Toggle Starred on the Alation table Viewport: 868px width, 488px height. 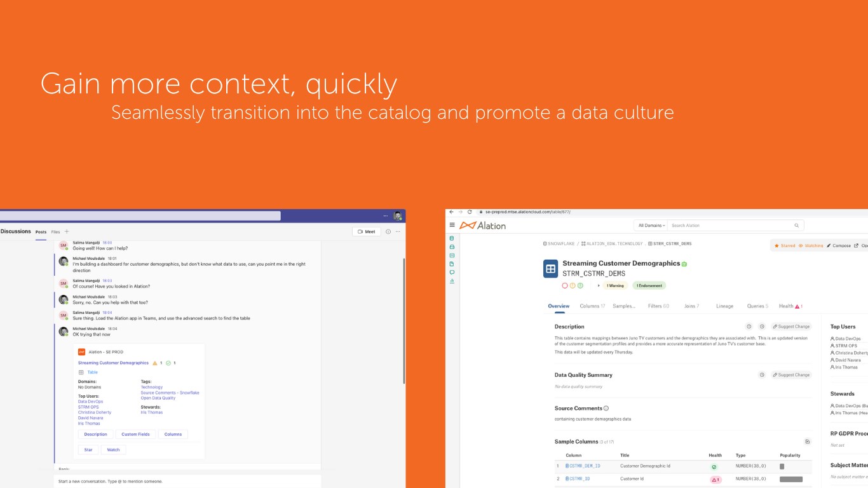point(785,245)
